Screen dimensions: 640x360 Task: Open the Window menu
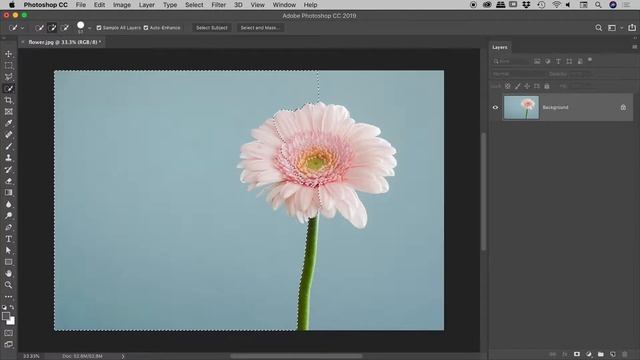click(284, 5)
